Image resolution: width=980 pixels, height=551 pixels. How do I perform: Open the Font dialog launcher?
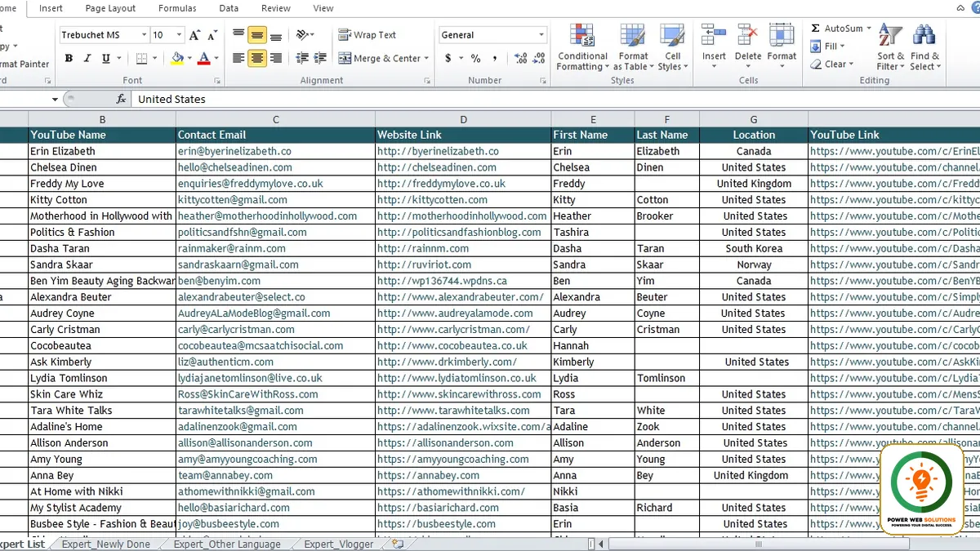click(x=216, y=81)
